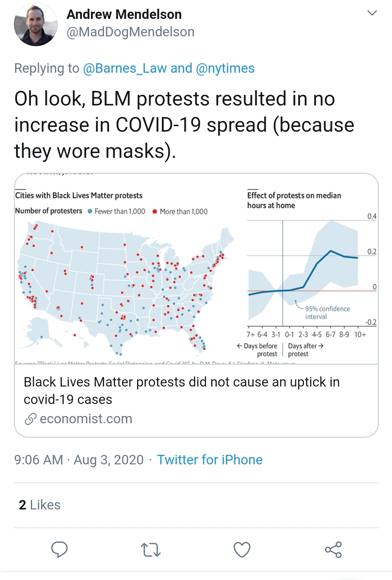Tap the blue 'Fewer than 1,000' legend dot

[x=90, y=211]
